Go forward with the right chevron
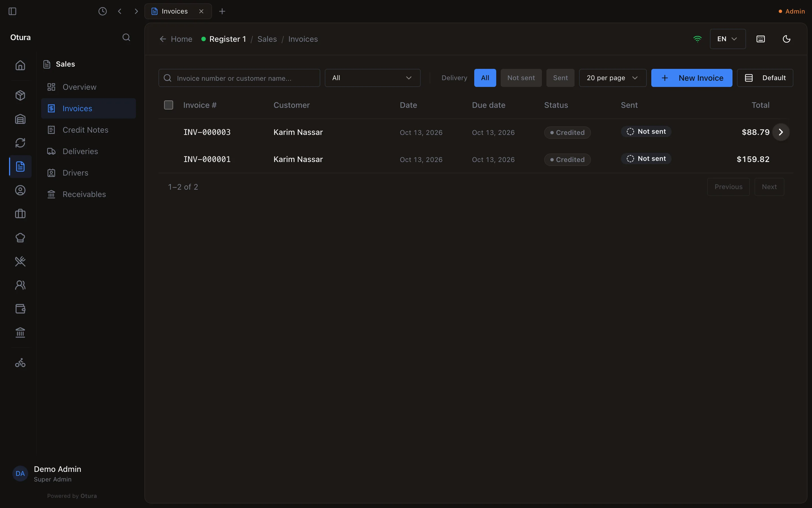812x508 pixels. pyautogui.click(x=136, y=11)
